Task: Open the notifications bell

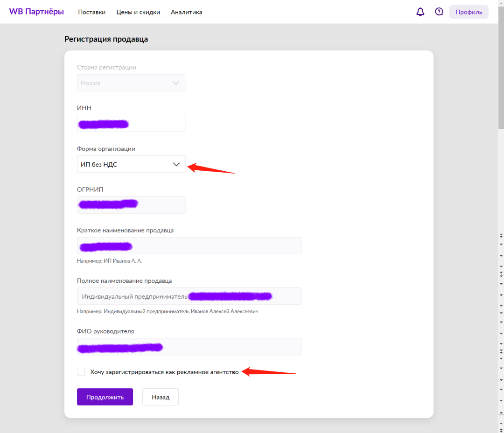Action: (420, 12)
